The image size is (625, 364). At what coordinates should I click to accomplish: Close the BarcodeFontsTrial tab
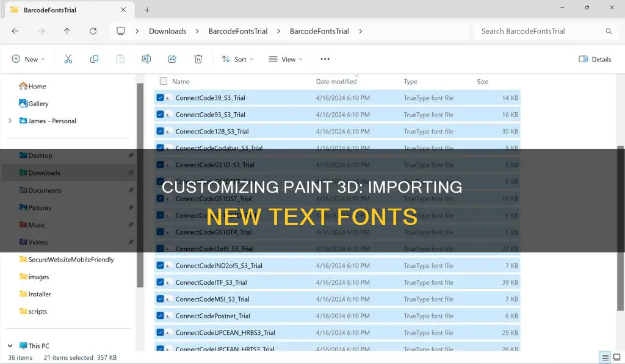123,10
